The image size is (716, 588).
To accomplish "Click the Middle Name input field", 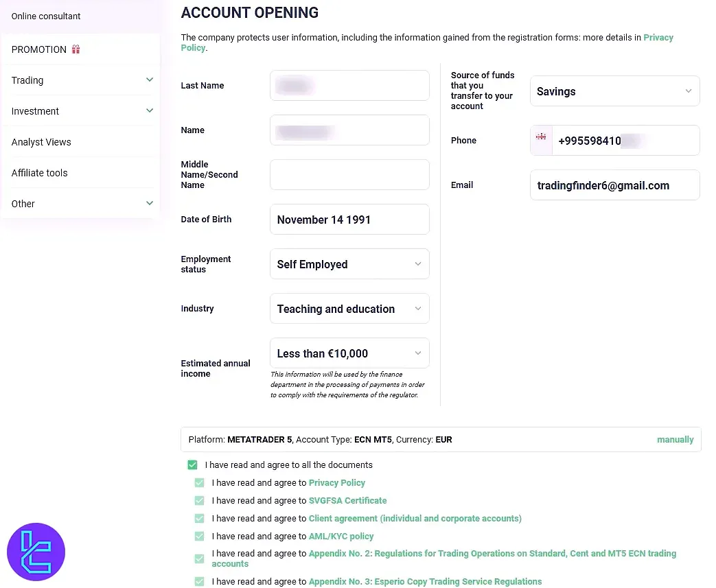I will coord(349,175).
